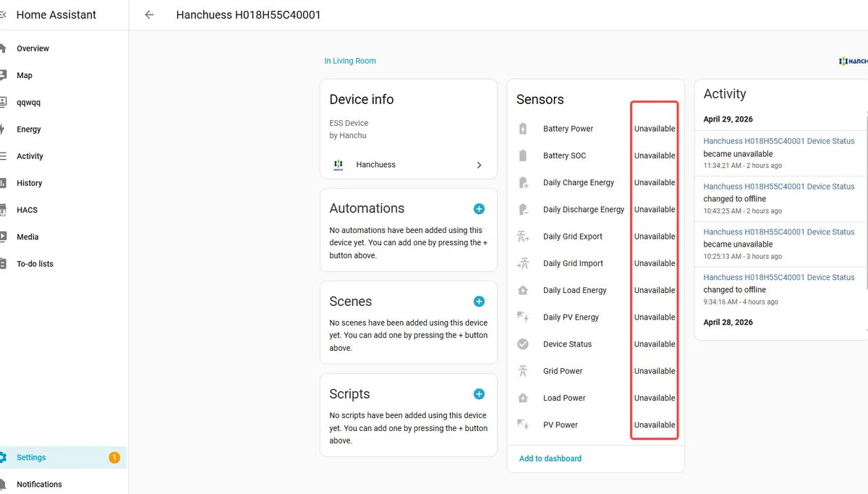
Task: Click the Grid Power tower icon
Action: coord(523,371)
